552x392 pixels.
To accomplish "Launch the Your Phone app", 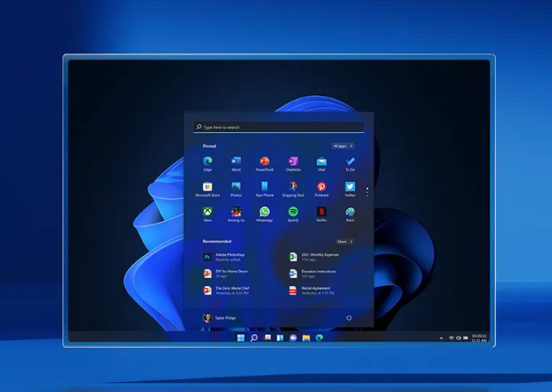I will pos(264,189).
